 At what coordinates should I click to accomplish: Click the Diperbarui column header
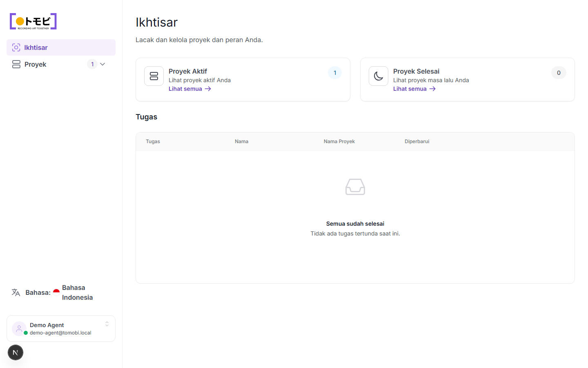[x=417, y=141]
